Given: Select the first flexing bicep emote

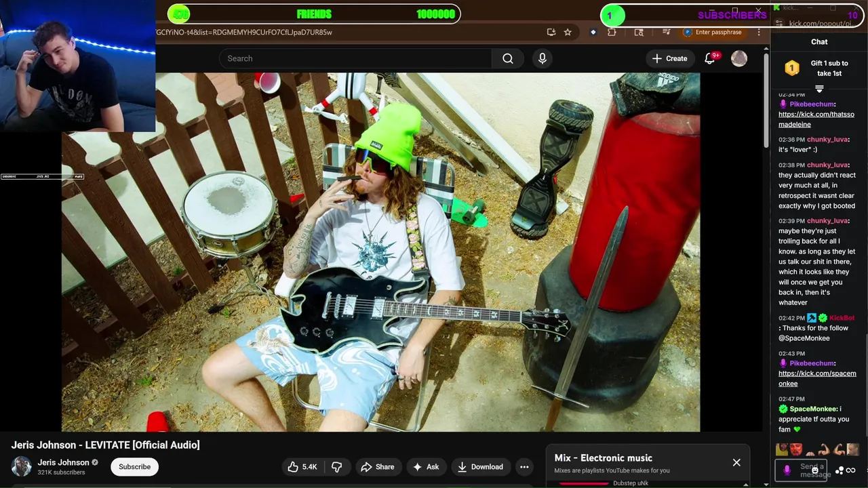Looking at the screenshot, I should tap(824, 449).
